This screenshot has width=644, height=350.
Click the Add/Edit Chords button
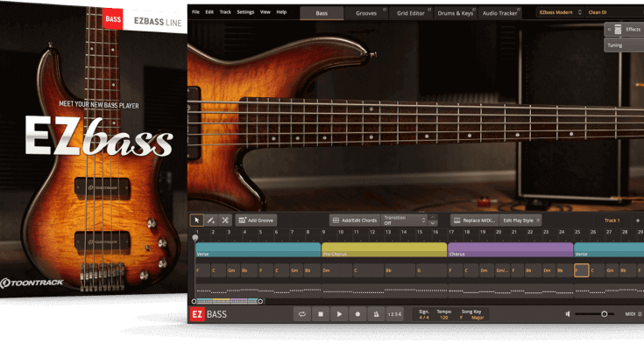pyautogui.click(x=354, y=220)
